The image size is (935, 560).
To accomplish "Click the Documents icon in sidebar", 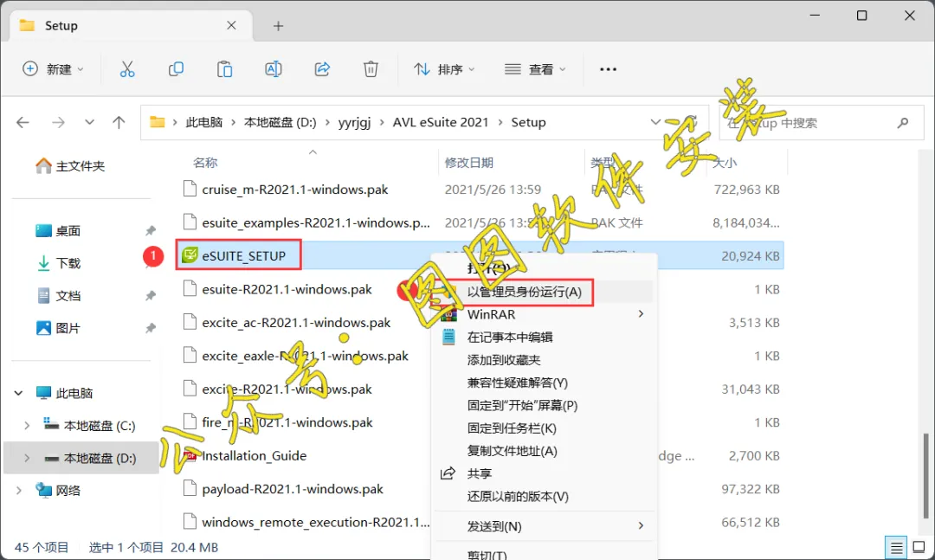I will [x=43, y=296].
